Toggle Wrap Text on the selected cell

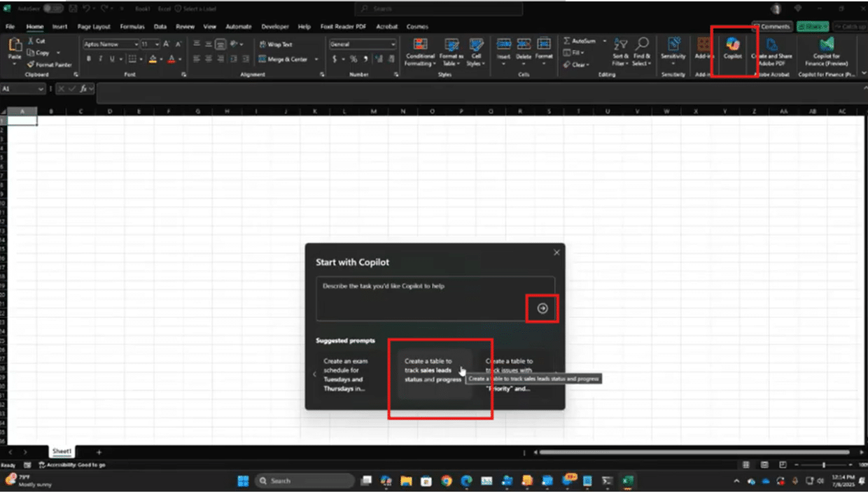pyautogui.click(x=276, y=44)
